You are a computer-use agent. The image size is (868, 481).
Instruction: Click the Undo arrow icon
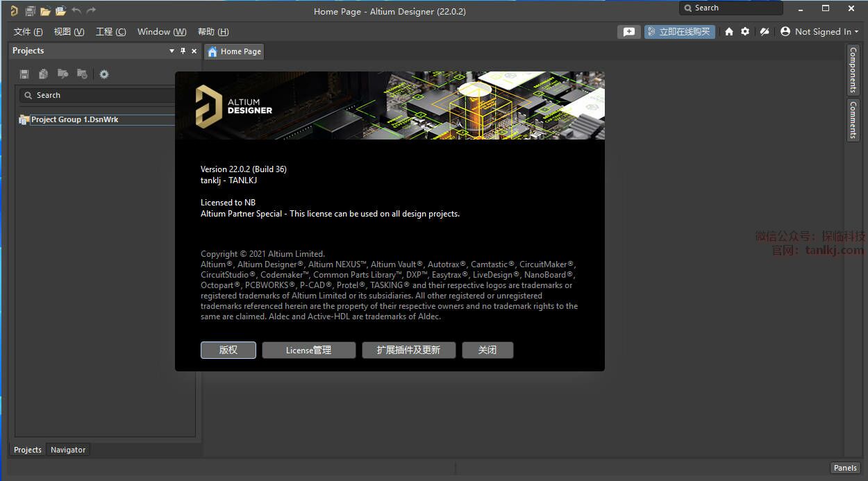coord(76,10)
